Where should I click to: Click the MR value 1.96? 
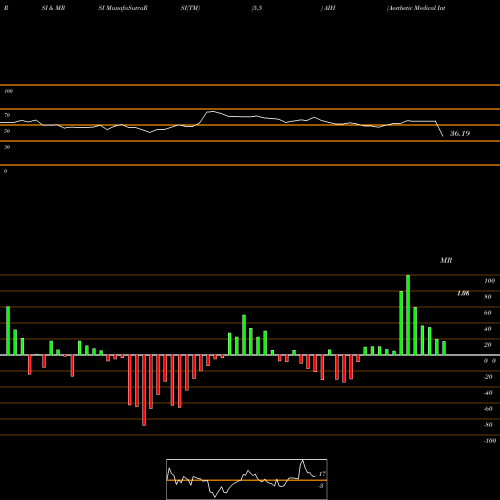click(463, 293)
